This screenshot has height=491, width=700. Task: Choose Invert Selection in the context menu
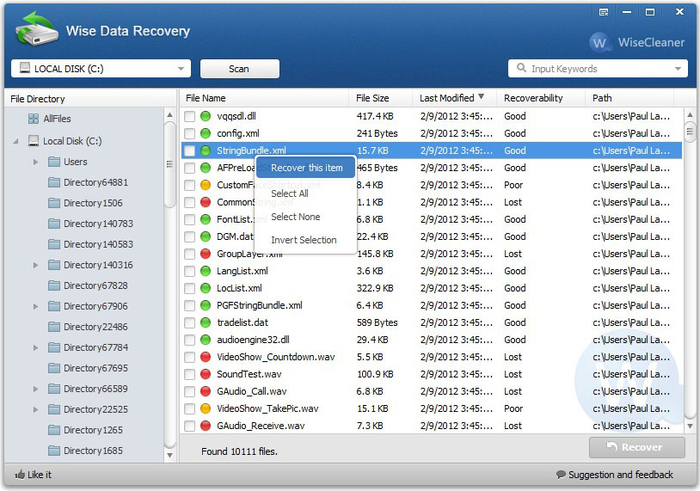click(303, 240)
